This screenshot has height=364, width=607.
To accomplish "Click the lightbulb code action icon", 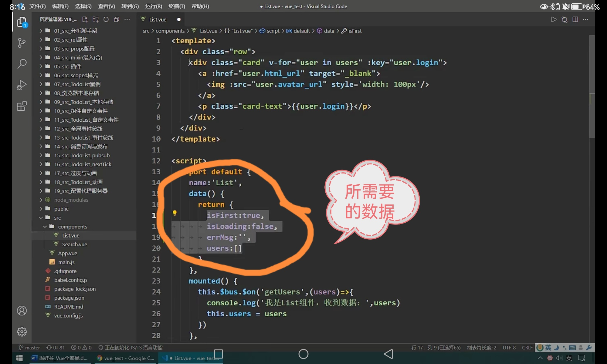I will (x=175, y=213).
